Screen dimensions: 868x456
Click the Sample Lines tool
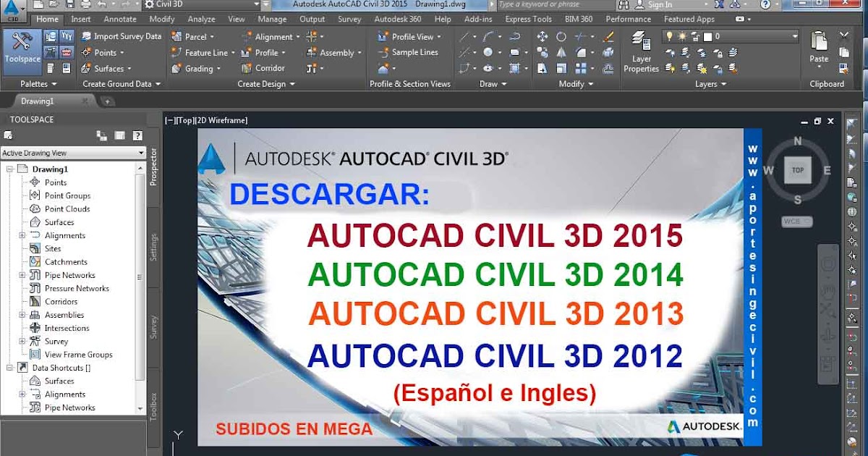pos(409,52)
